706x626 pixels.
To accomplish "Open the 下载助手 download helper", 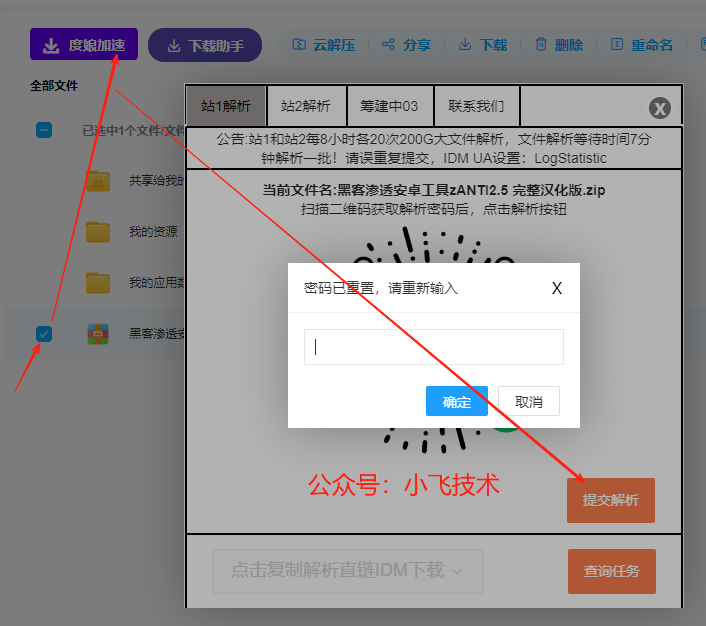I will point(205,45).
